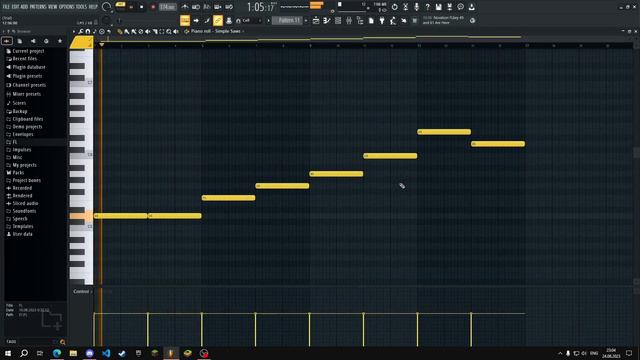Screen dimensions: 640x360
Task: Toggle loop recording icon
Action: [x=229, y=7]
